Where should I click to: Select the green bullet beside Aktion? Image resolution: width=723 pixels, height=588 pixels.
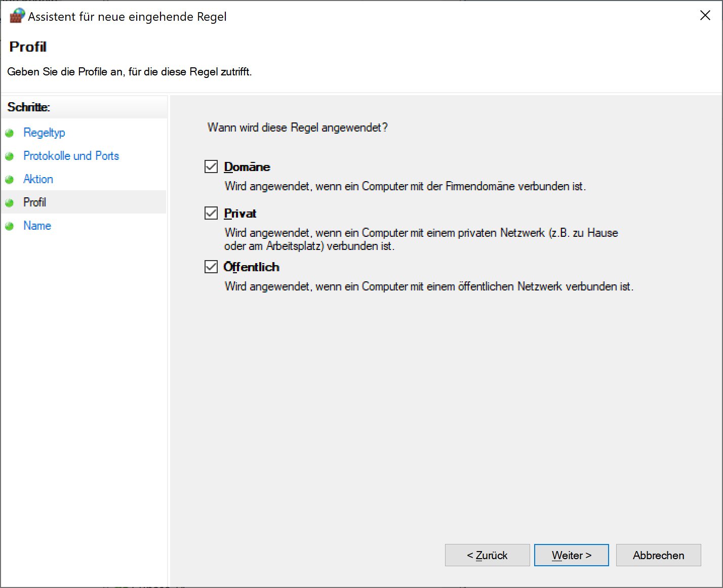(x=9, y=180)
